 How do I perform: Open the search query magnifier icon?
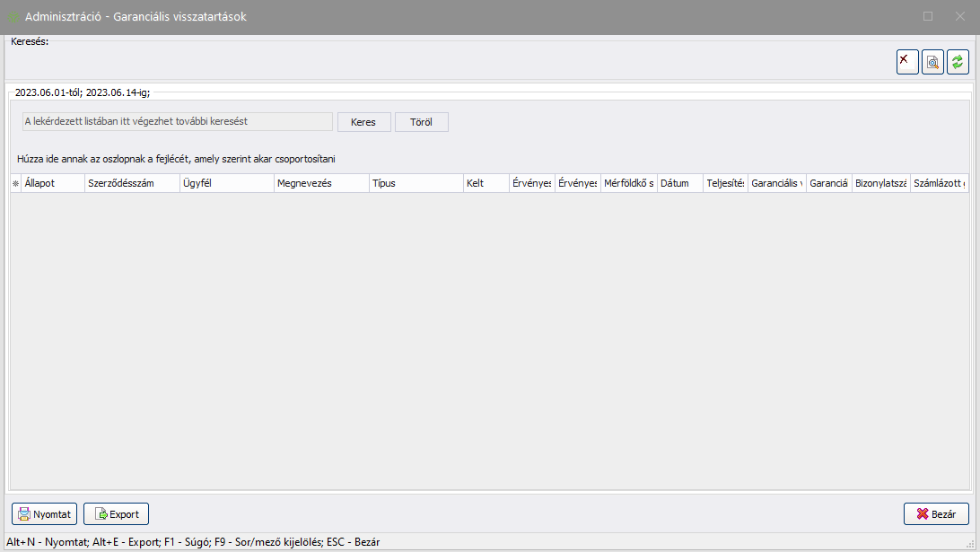tap(932, 62)
